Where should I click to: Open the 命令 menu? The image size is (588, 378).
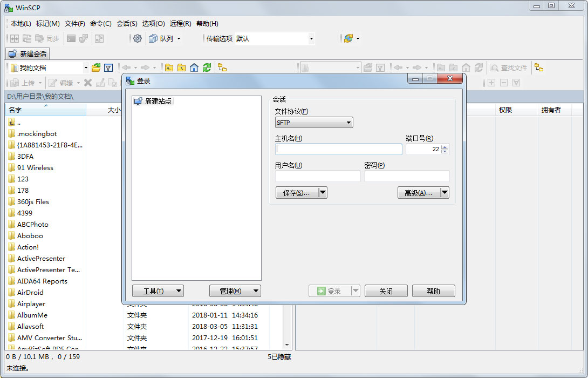coord(101,23)
